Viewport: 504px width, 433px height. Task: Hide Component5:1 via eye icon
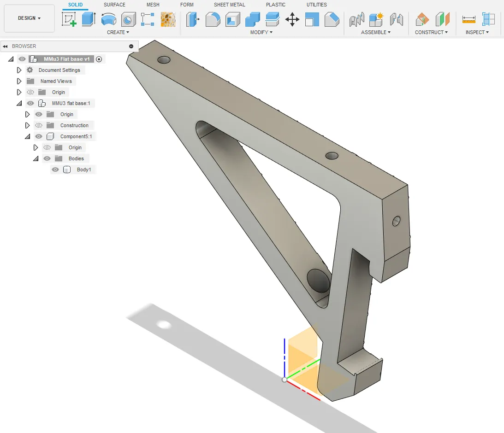(39, 136)
